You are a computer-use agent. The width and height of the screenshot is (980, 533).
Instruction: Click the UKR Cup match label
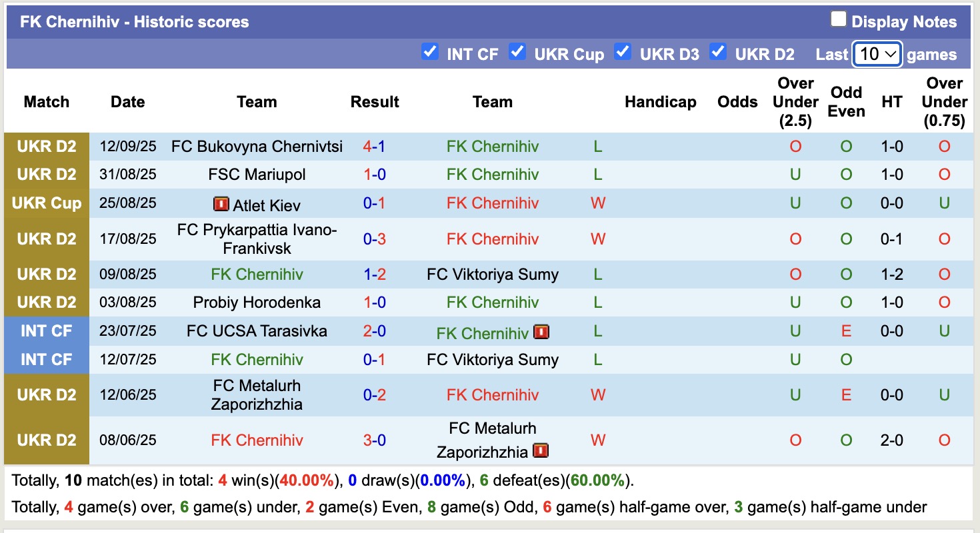[47, 203]
